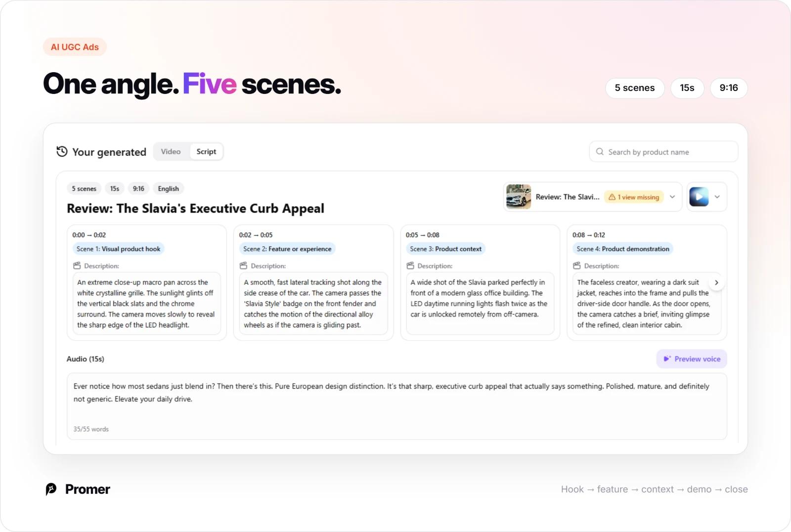Click the title Review: The Slavia's Executive Curb Appeal

click(195, 209)
